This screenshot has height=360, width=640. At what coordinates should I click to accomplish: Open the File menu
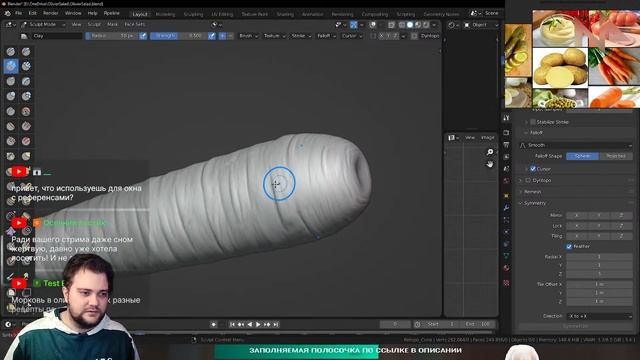(x=19, y=13)
